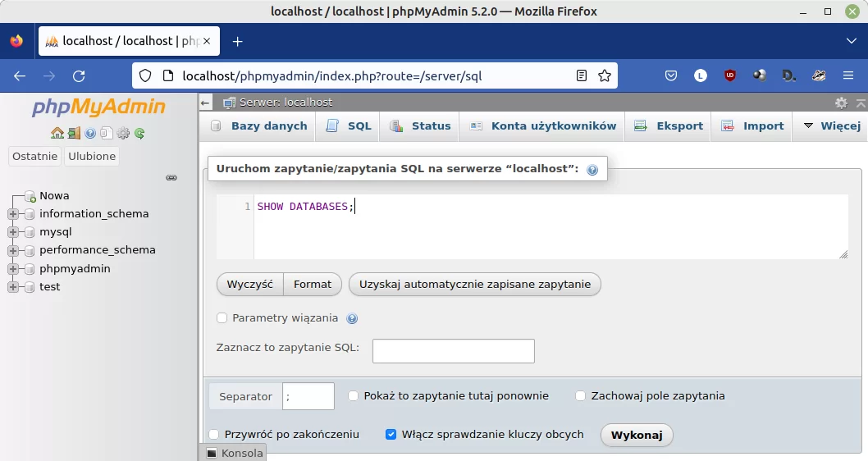Bookmark this page with the star icon

605,75
